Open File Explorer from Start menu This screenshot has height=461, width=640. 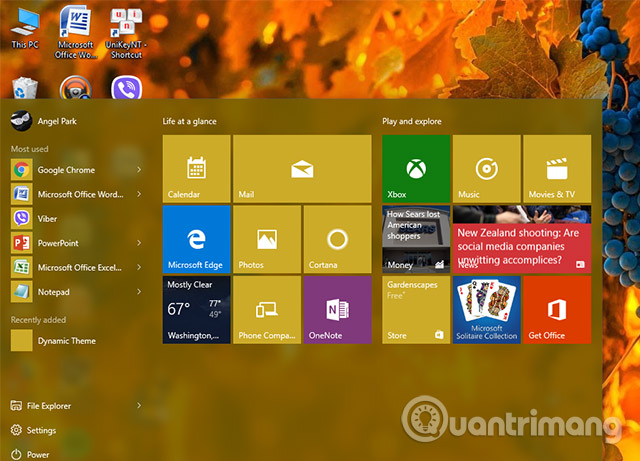tap(77, 406)
